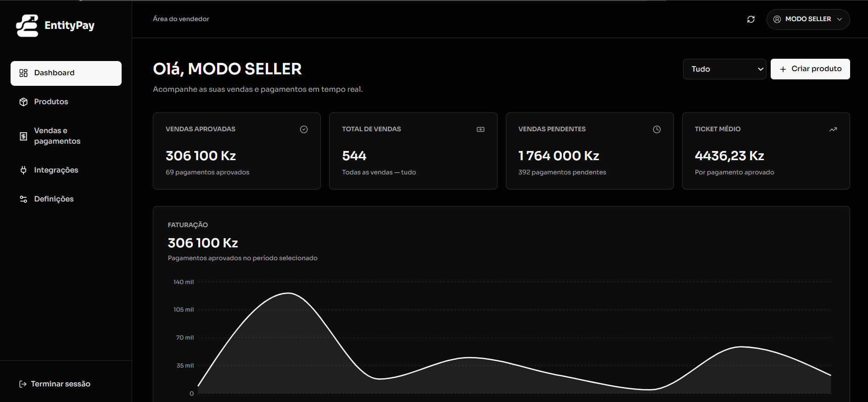Click the Terminar sessão logout icon
Image resolution: width=868 pixels, height=402 pixels.
click(23, 384)
